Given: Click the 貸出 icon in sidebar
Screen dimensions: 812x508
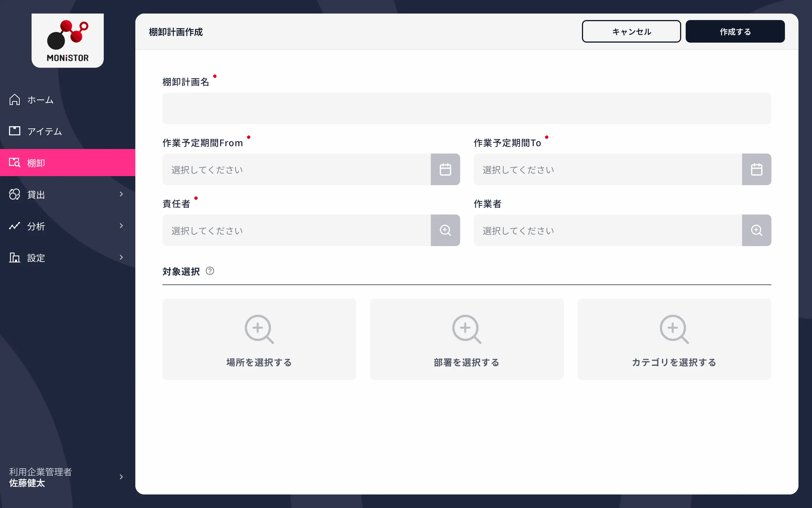Looking at the screenshot, I should click(14, 194).
